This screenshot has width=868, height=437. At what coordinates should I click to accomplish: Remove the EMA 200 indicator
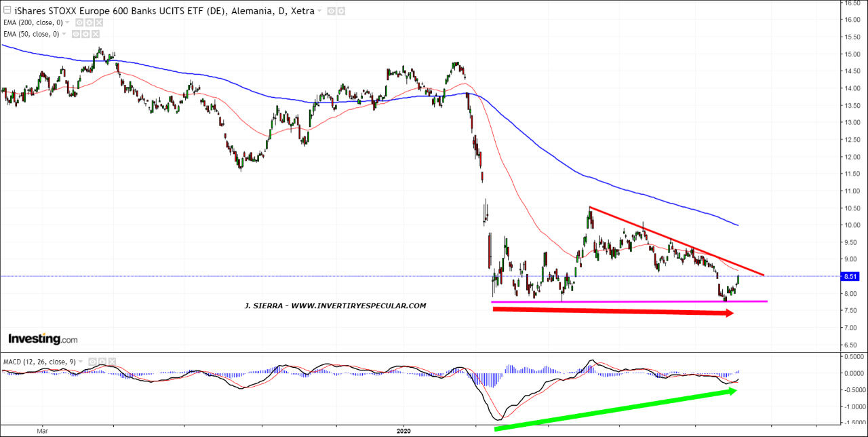[x=99, y=22]
